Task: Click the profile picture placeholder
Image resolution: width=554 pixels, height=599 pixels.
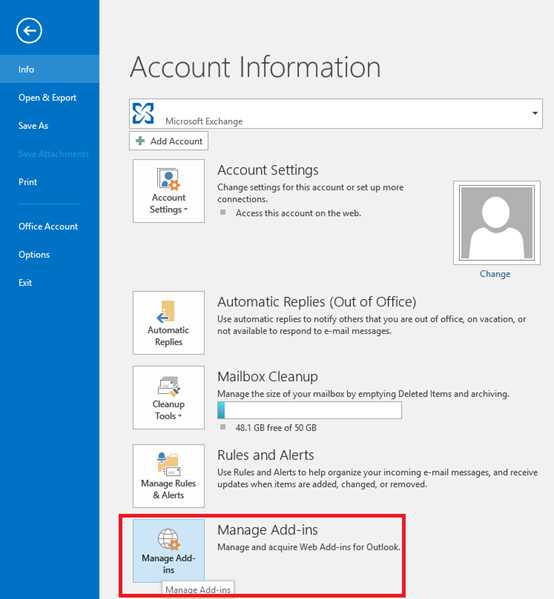Action: [x=497, y=223]
